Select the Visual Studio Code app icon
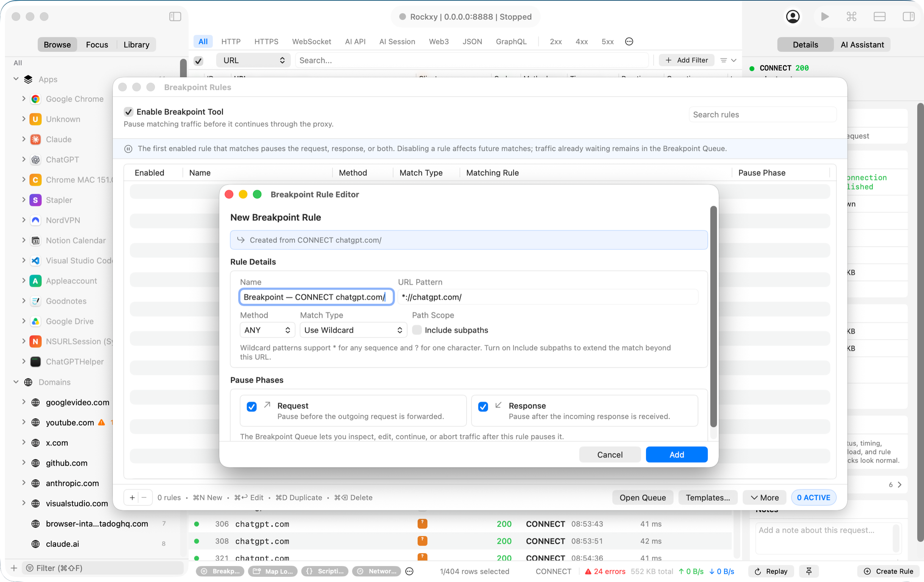 [x=35, y=261]
